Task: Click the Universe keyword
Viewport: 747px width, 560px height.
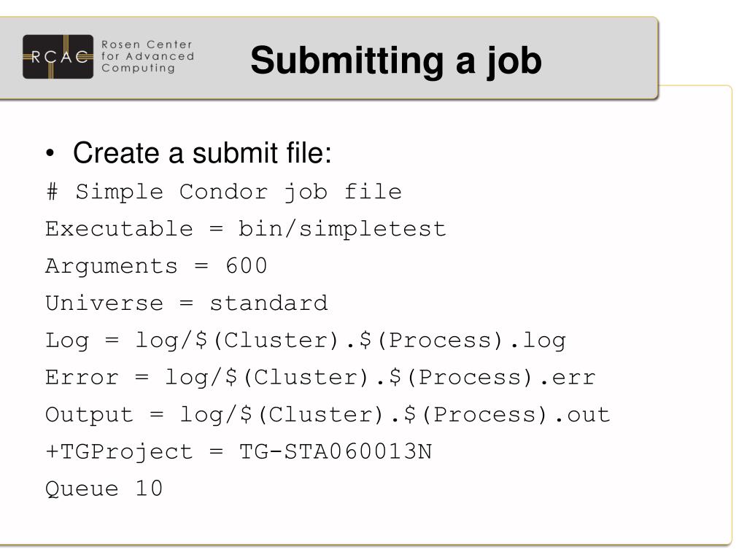Action: point(104,303)
